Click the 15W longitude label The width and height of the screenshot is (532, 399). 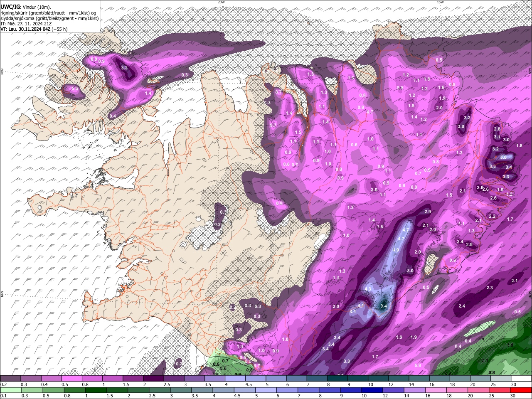click(x=440, y=2)
